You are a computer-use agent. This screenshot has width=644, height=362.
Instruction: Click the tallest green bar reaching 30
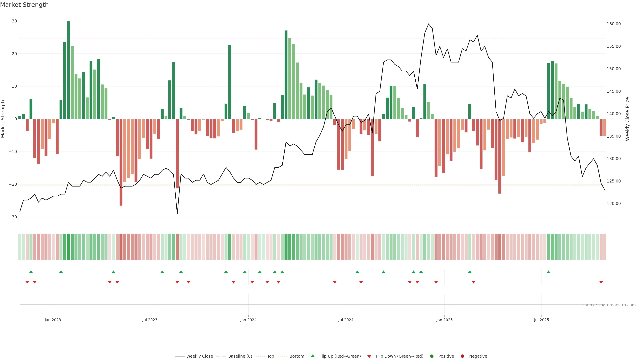tap(68, 70)
